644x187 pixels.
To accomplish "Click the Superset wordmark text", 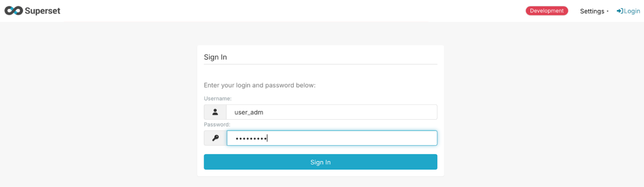I will pyautogui.click(x=42, y=11).
